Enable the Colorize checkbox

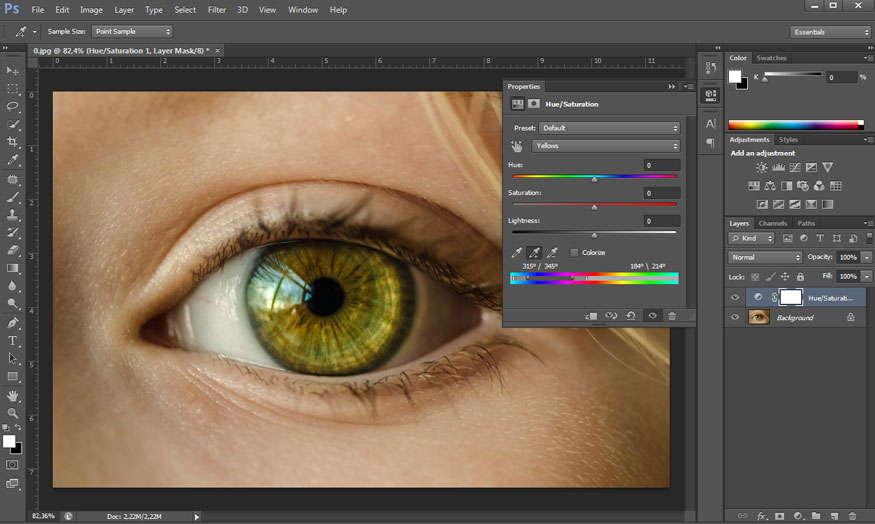click(574, 253)
